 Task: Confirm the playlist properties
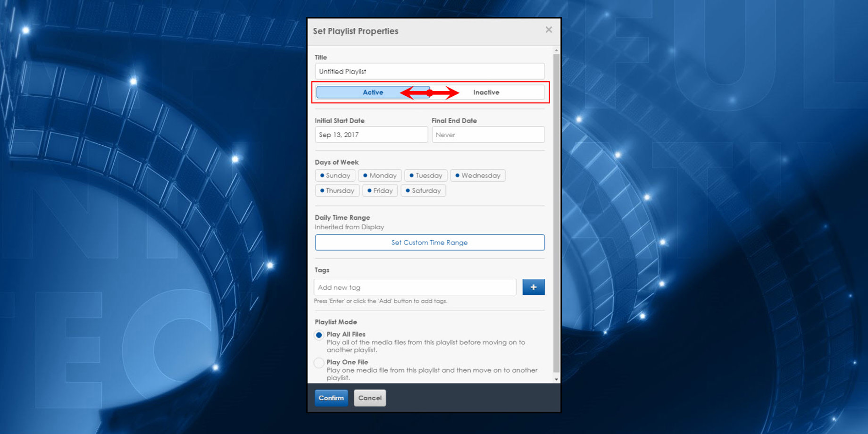331,398
